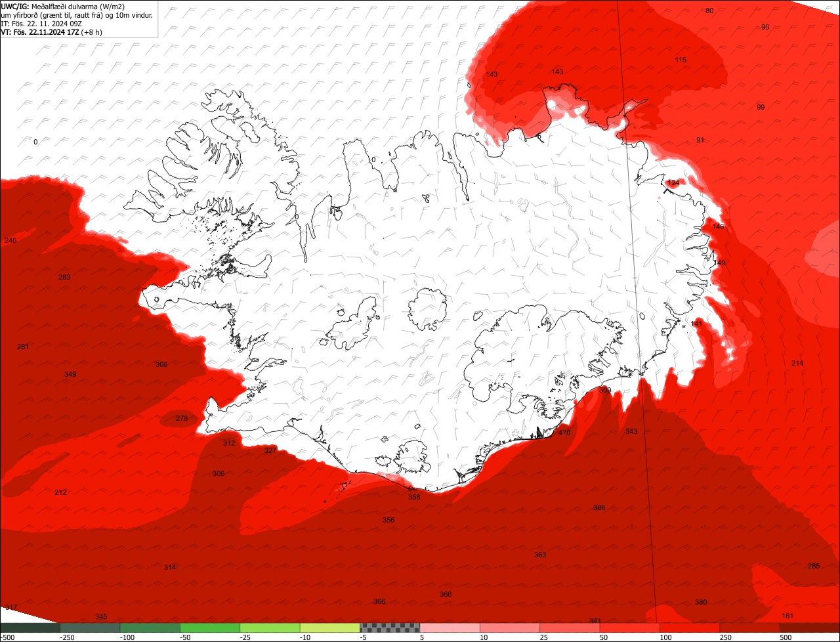This screenshot has width=840, height=642.
Task: Click the map value '281'
Action: coord(23,347)
